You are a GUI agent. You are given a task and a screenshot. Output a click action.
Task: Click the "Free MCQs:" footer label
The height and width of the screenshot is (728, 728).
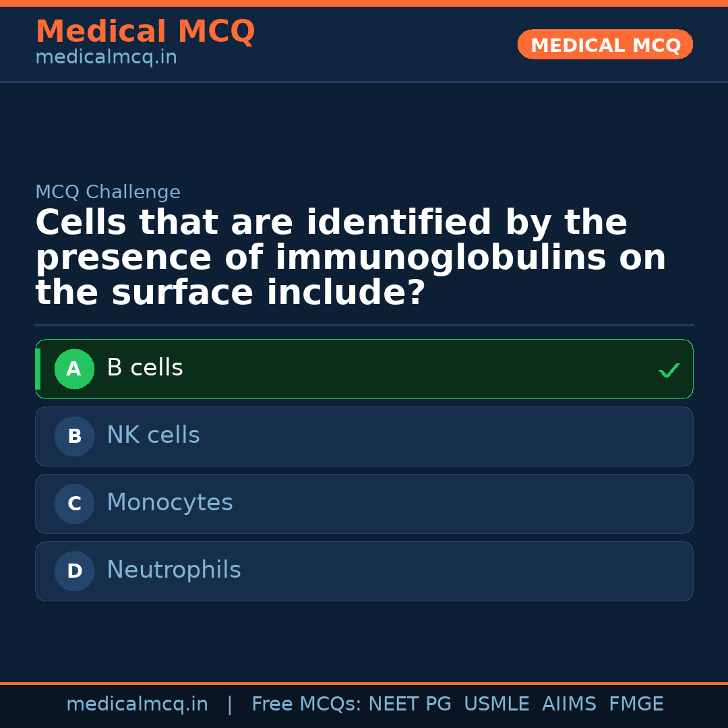[307, 704]
